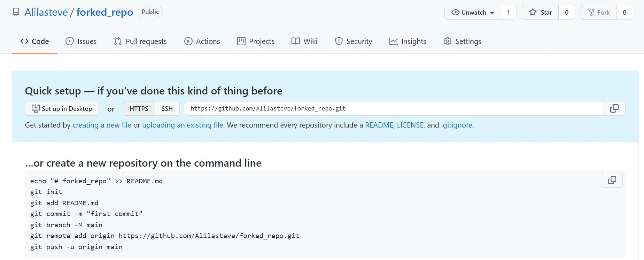
Task: Open the Alilasteve owner profile link
Action: pos(46,12)
